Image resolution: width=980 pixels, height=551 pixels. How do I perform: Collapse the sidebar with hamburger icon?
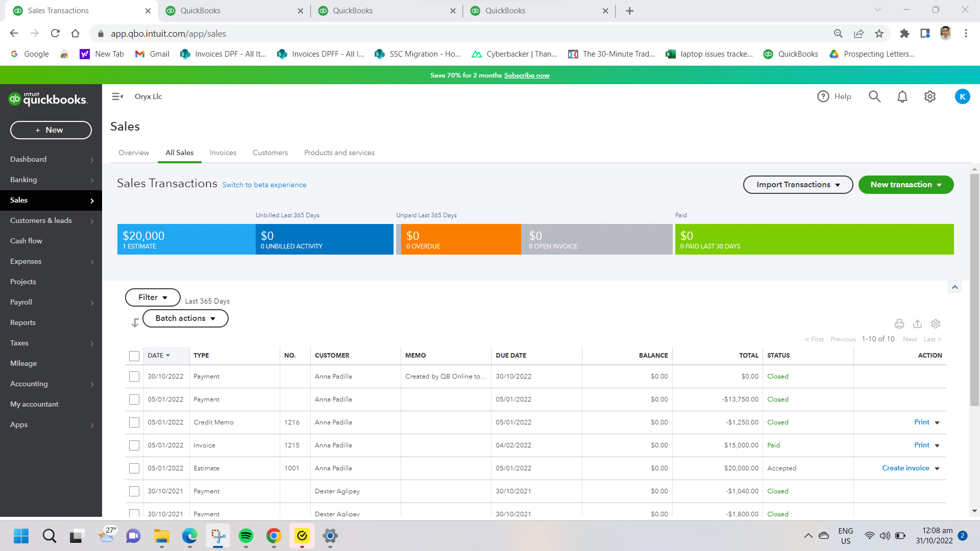[117, 96]
